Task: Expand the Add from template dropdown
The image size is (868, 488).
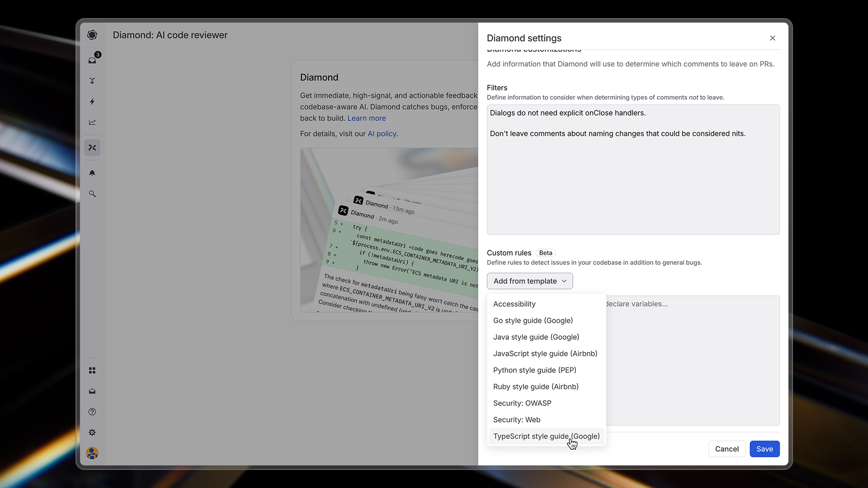Action: [529, 281]
